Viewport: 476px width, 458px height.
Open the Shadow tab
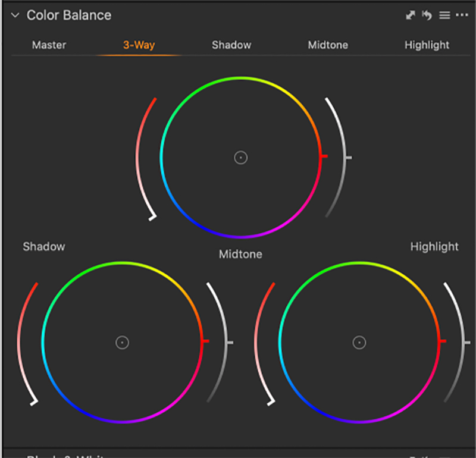coord(231,45)
